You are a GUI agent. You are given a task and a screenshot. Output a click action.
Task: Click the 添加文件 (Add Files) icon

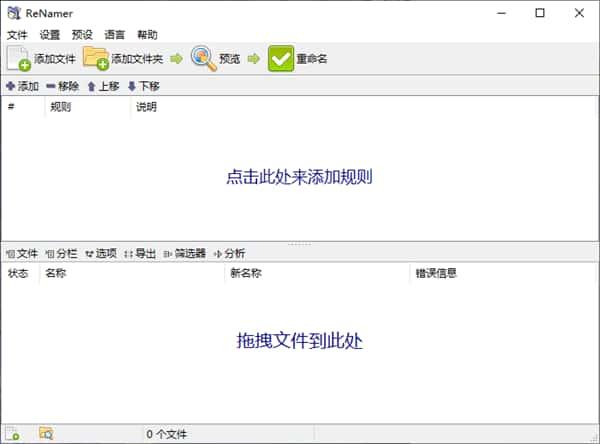tap(19, 59)
